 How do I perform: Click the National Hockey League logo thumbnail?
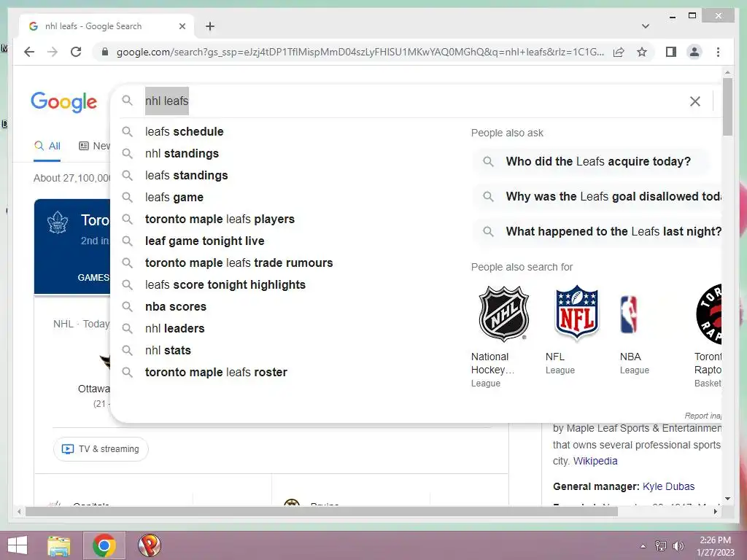point(503,314)
